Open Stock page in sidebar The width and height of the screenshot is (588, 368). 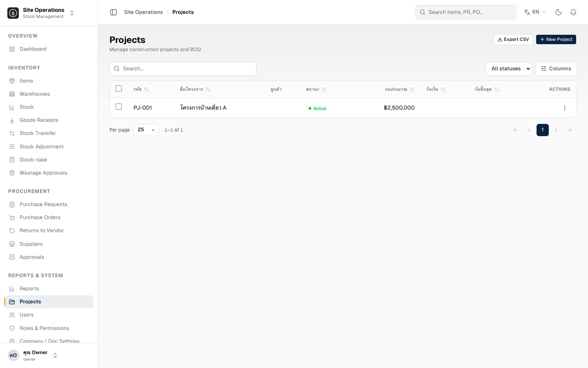(x=49, y=107)
